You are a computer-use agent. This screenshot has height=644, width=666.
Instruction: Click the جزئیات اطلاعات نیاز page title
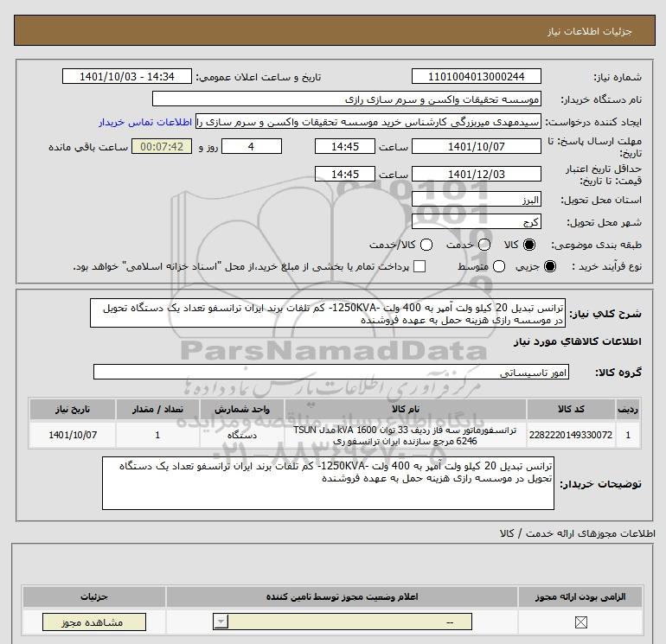coord(590,31)
